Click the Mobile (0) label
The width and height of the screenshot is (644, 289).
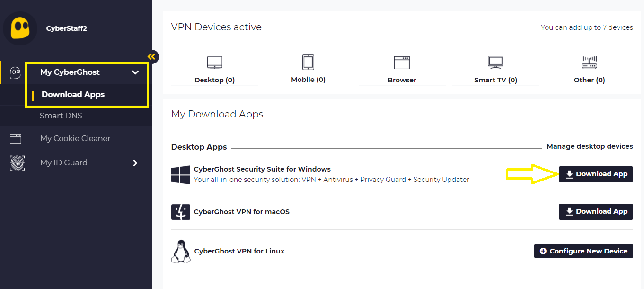[x=309, y=80]
